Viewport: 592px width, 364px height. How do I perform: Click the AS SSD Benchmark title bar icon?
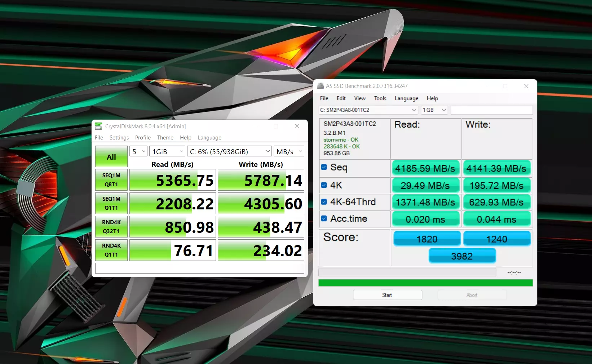[321, 86]
